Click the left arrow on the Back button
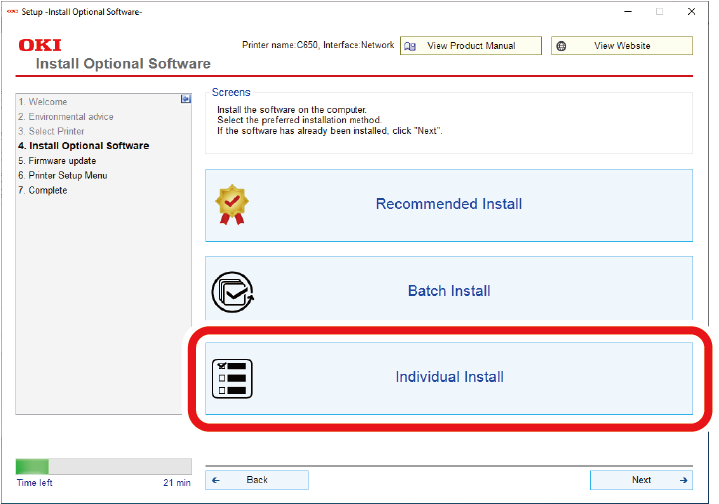The image size is (719, 504). point(216,480)
